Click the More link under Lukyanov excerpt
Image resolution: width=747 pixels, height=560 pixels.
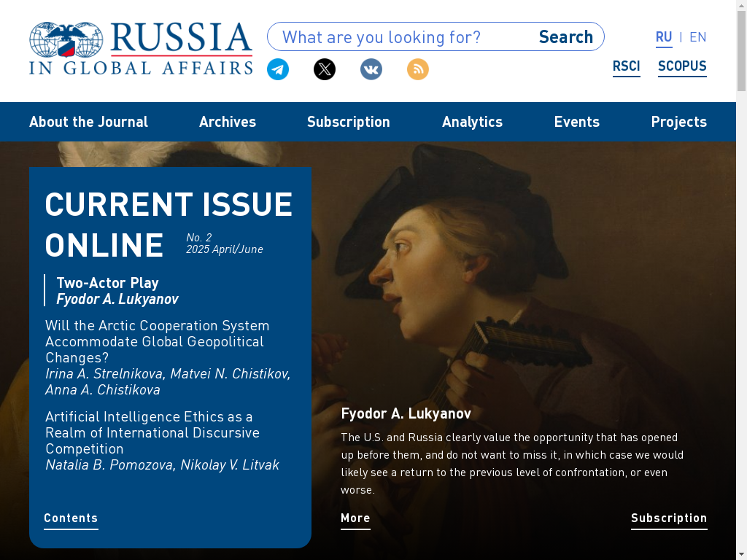pyautogui.click(x=355, y=518)
